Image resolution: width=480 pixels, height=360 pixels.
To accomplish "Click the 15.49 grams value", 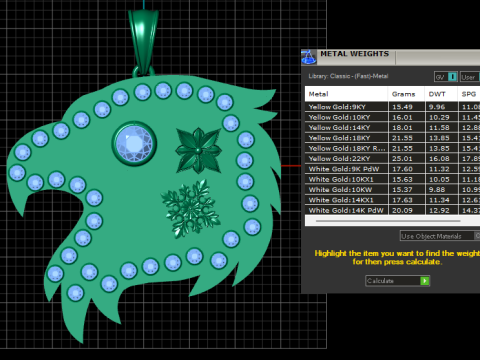I will click(402, 107).
